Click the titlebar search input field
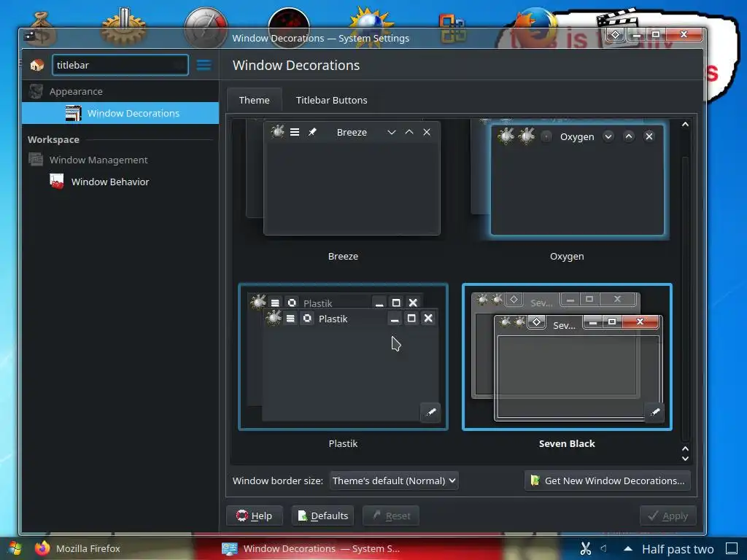The height and width of the screenshot is (560, 747). 120,65
